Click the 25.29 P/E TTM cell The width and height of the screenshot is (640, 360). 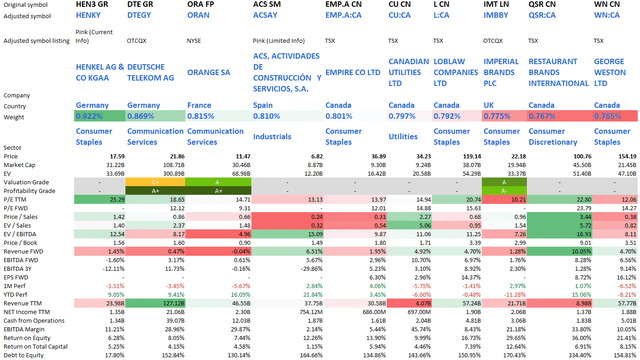[x=100, y=200]
